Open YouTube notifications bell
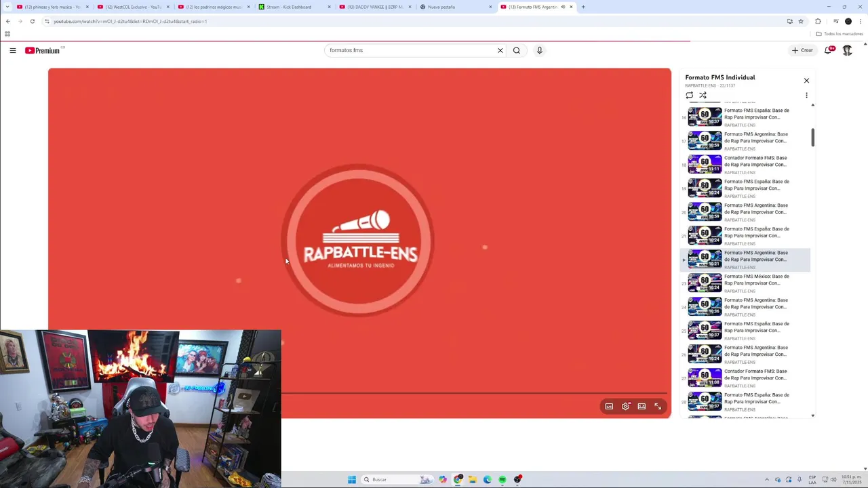 829,50
